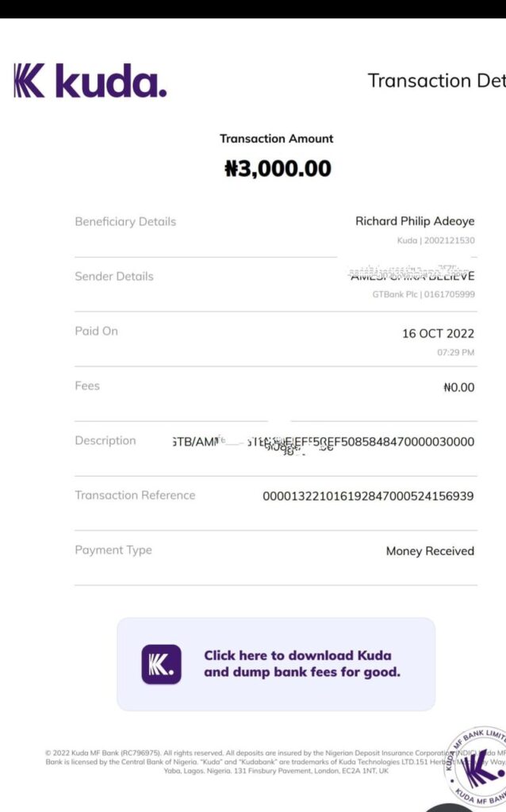
Task: Click the Kuda logo at top left
Action: (x=90, y=81)
